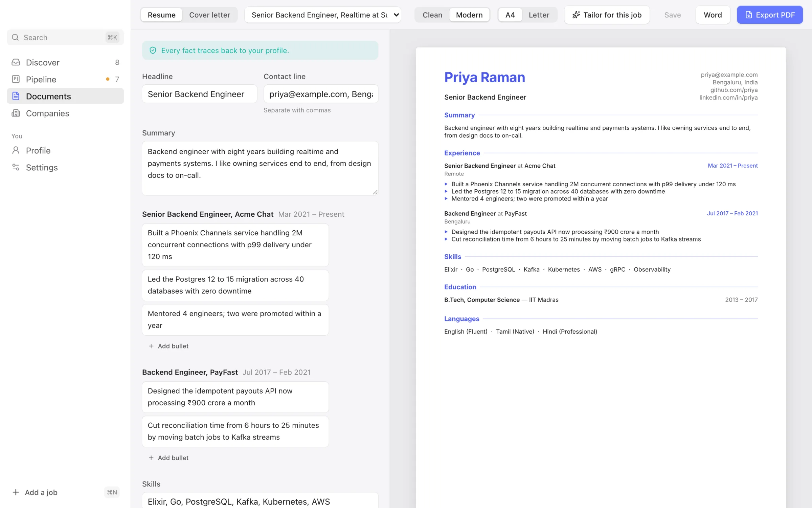
Task: Click the Word export button
Action: [713, 15]
